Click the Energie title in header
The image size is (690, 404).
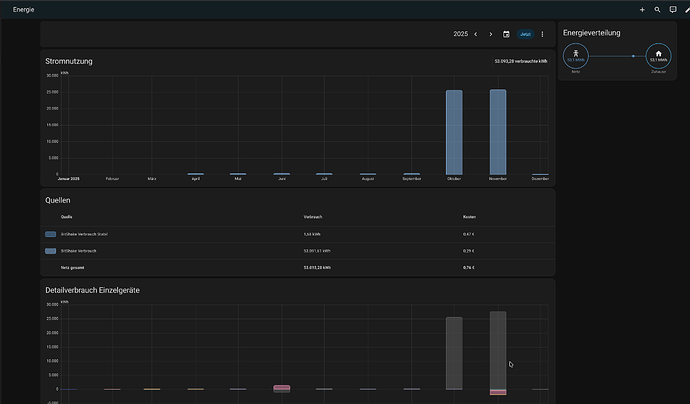coord(25,10)
